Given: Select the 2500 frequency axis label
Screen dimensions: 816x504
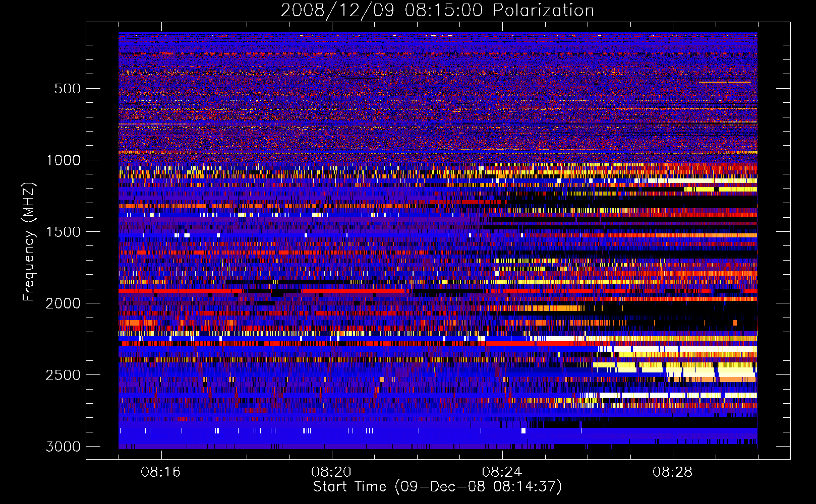Looking at the screenshot, I should (63, 375).
